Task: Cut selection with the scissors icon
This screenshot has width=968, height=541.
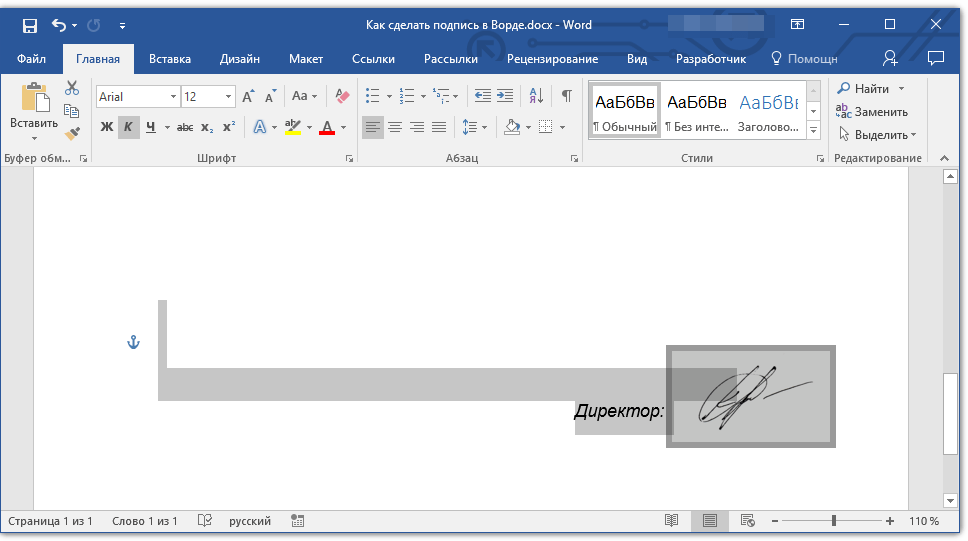Action: (72, 89)
